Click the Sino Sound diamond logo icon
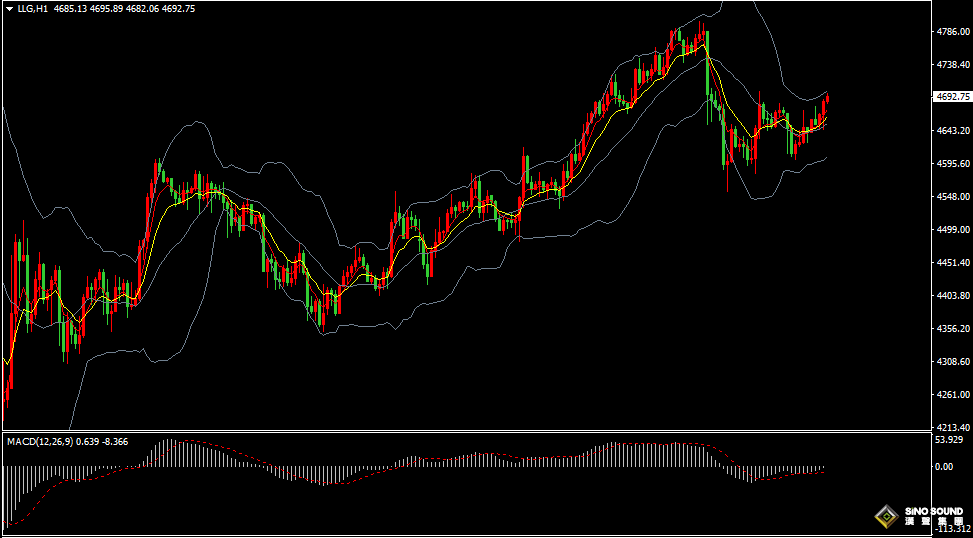The image size is (973, 538). (x=886, y=517)
